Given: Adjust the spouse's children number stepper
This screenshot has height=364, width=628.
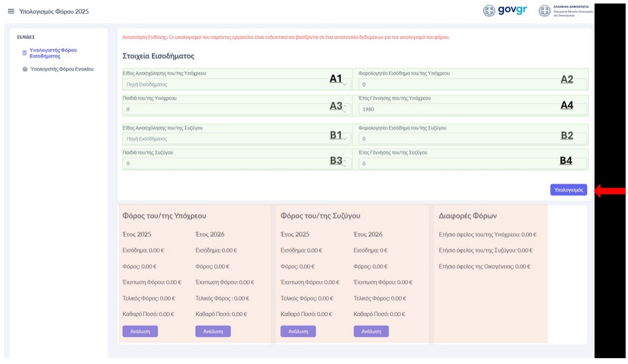Looking at the screenshot, I should coord(345,164).
